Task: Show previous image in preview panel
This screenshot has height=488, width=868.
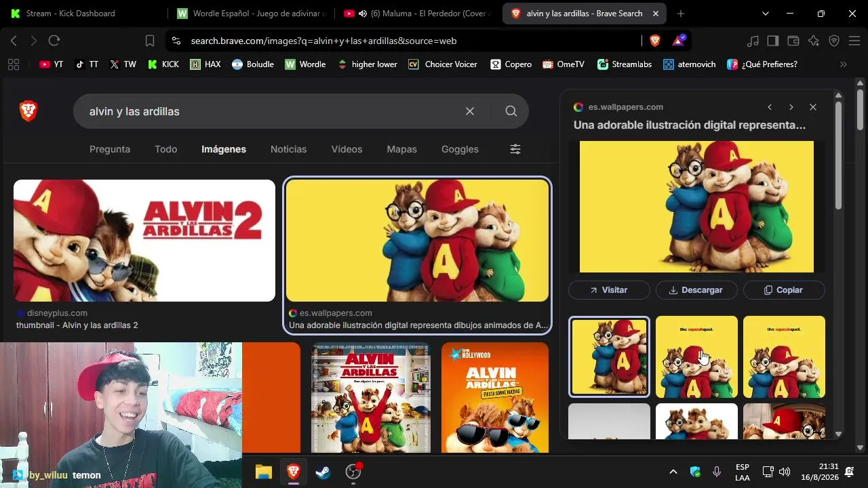Action: click(770, 107)
